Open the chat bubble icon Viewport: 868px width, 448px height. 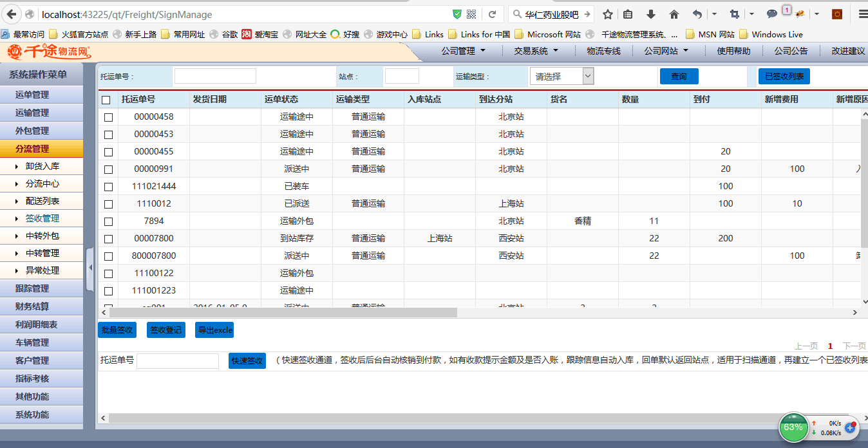click(771, 14)
